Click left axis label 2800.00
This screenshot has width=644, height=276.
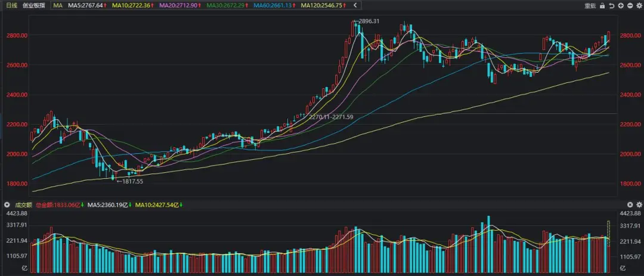[17, 35]
